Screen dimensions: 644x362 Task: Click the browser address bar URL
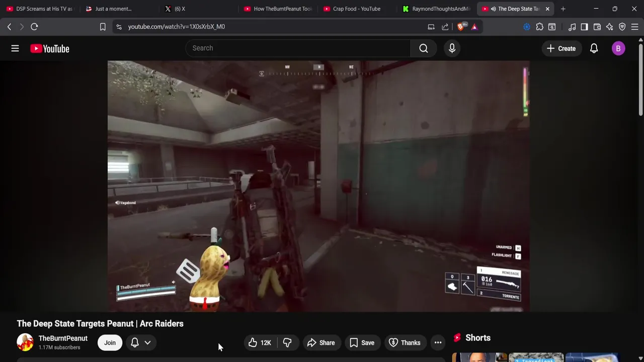(176, 27)
